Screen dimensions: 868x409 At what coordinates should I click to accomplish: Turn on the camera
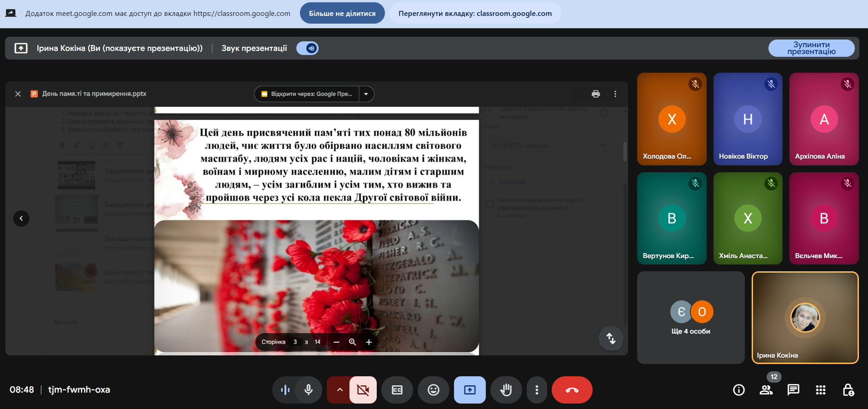pyautogui.click(x=363, y=390)
